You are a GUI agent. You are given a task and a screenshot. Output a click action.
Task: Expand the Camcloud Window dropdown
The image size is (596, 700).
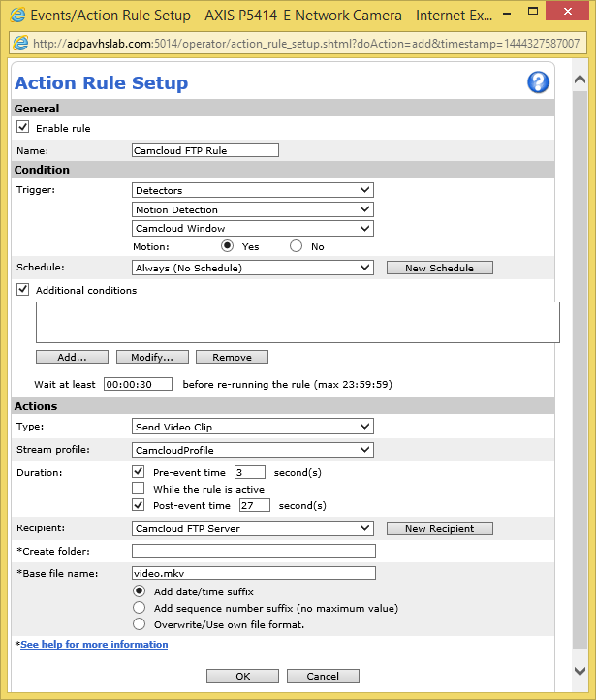point(253,228)
